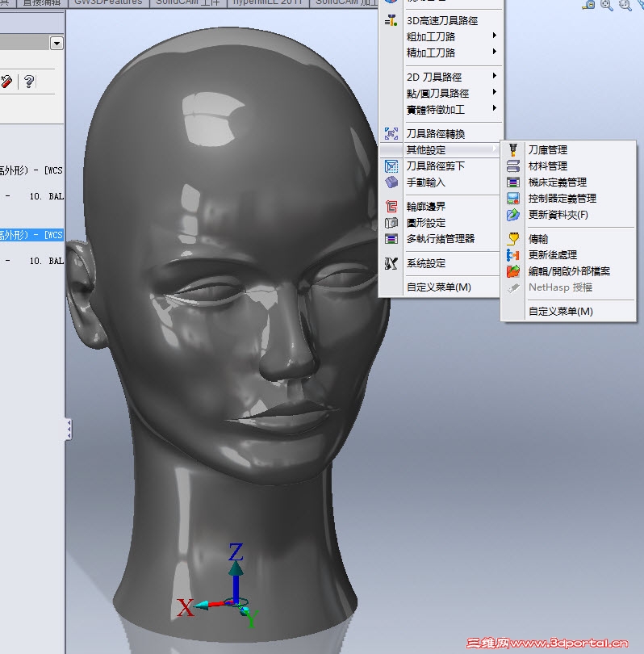The height and width of the screenshot is (654, 644).
Task: Click the 控制器定義管理 controller icon
Action: pyautogui.click(x=513, y=198)
